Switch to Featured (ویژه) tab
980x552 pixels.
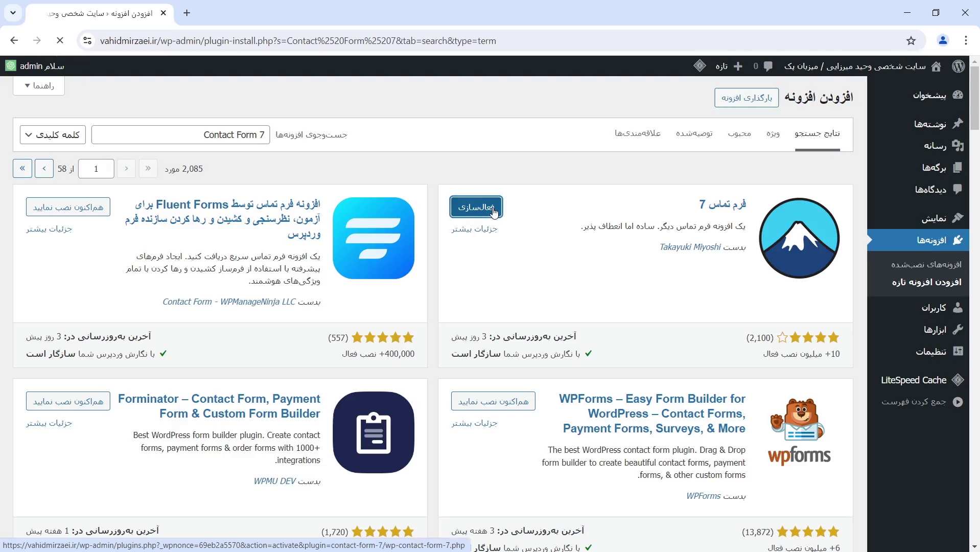pyautogui.click(x=773, y=133)
